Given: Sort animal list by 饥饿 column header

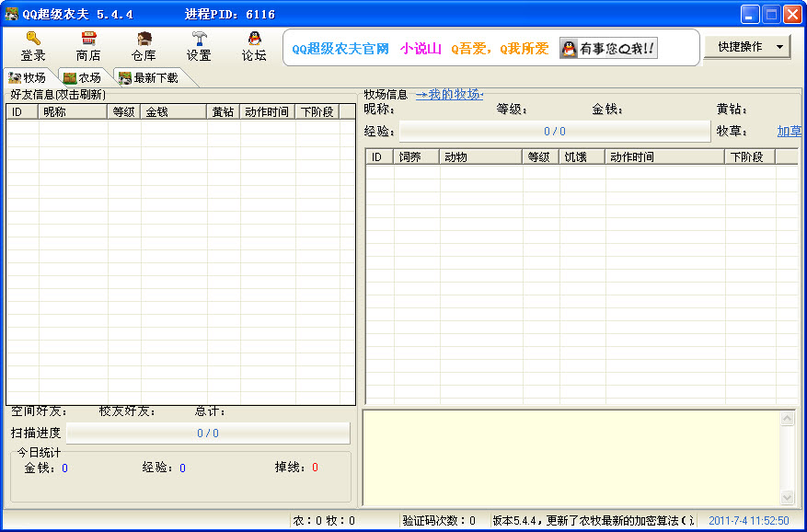Looking at the screenshot, I should tap(582, 157).
